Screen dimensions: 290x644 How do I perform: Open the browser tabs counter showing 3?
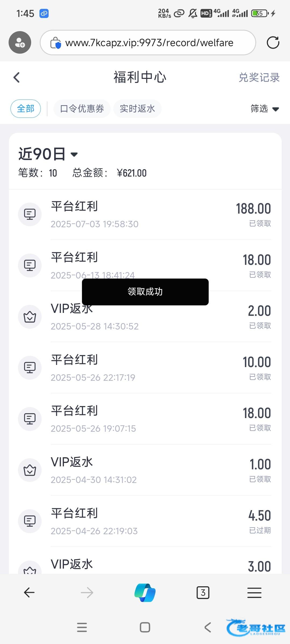pos(203,593)
